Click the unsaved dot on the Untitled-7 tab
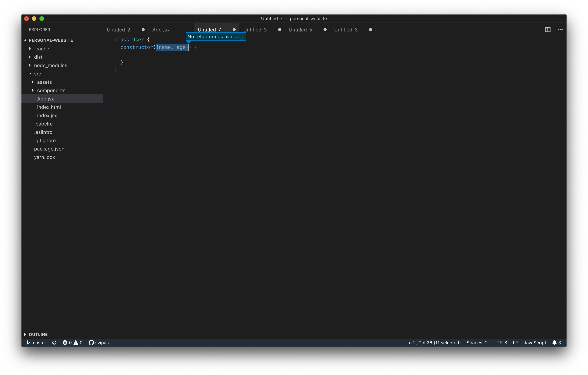588x375 pixels. tap(234, 30)
